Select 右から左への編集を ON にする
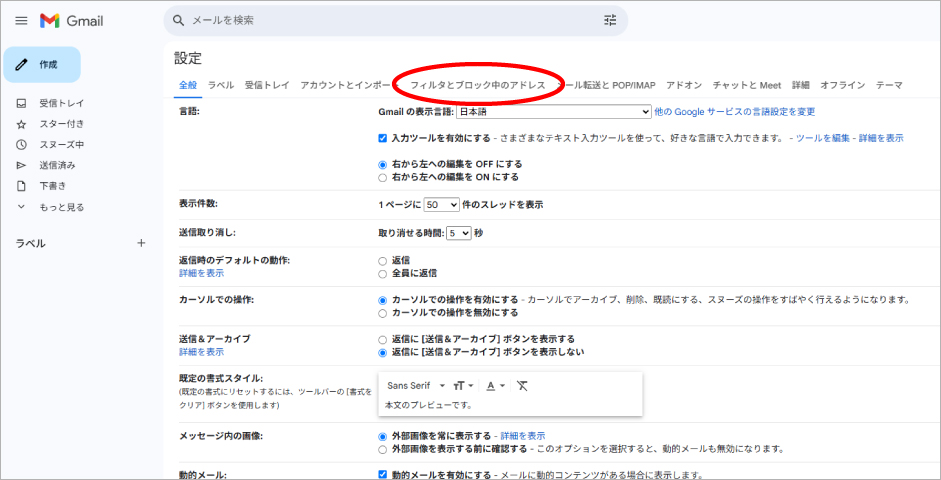 coord(383,178)
